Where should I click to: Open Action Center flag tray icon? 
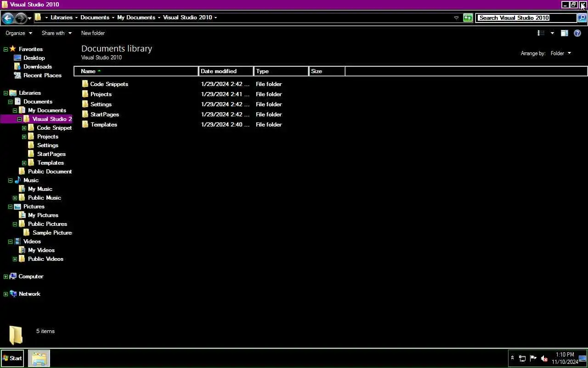click(x=533, y=358)
